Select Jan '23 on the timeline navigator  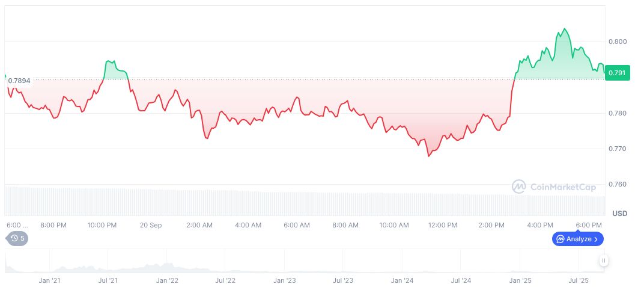coord(284,280)
